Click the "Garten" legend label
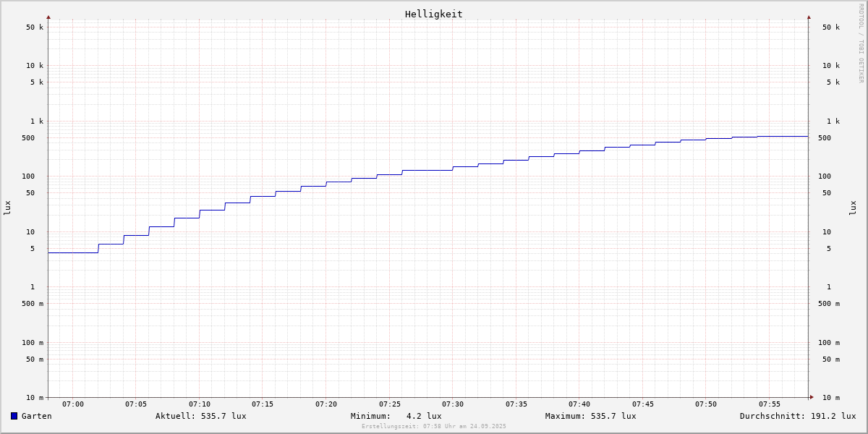 (x=36, y=416)
